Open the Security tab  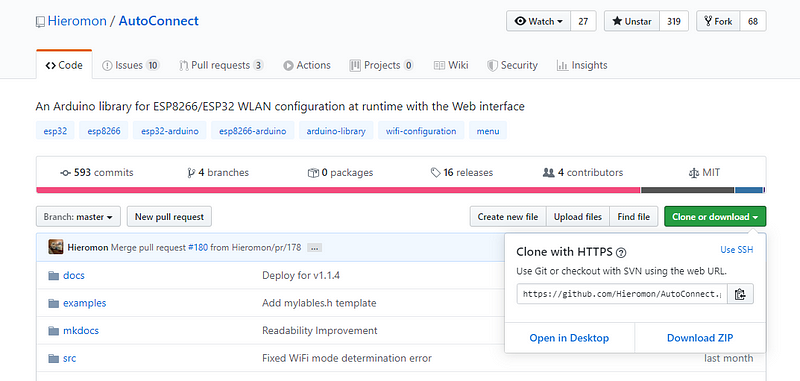512,65
